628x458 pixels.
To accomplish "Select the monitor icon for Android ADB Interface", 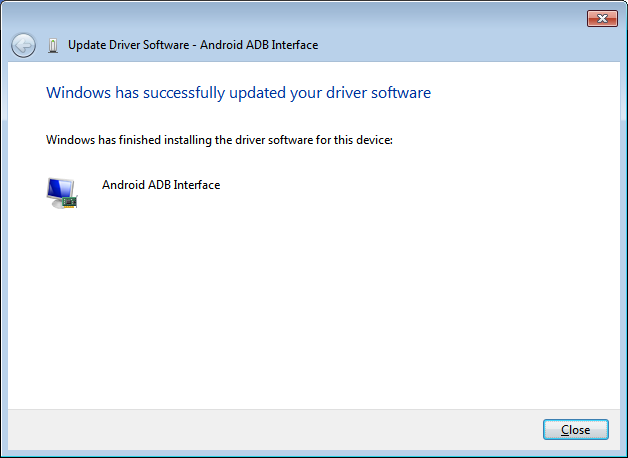I will tap(61, 192).
